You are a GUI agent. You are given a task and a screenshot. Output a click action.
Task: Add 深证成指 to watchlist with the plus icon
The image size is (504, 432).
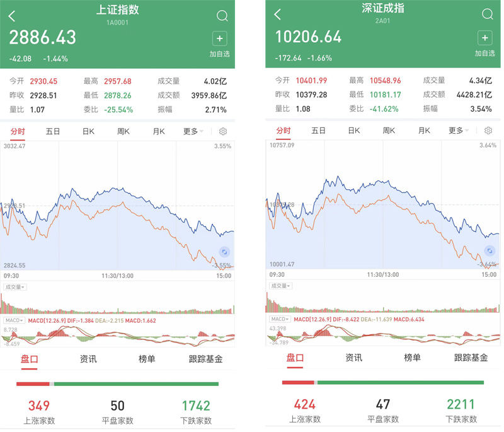[x=485, y=38]
